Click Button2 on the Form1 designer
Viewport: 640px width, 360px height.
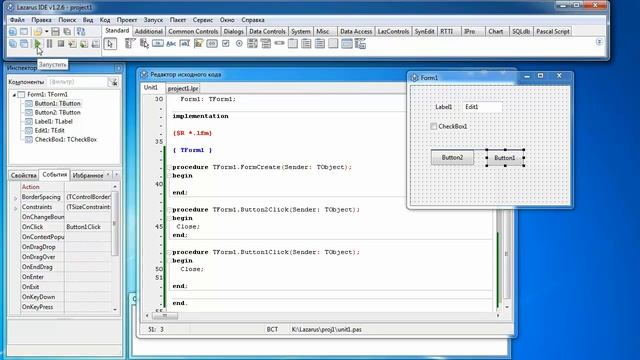[x=452, y=158]
